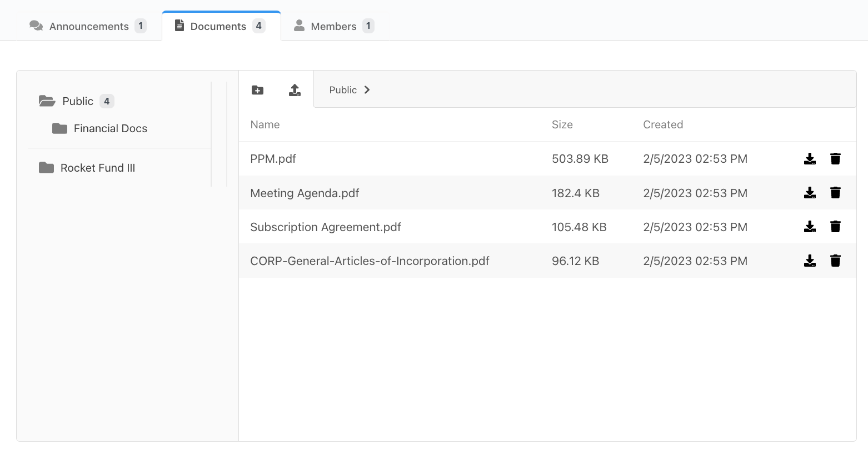Click the breadcrumb chevron after Public
The width and height of the screenshot is (868, 450).
tap(367, 90)
